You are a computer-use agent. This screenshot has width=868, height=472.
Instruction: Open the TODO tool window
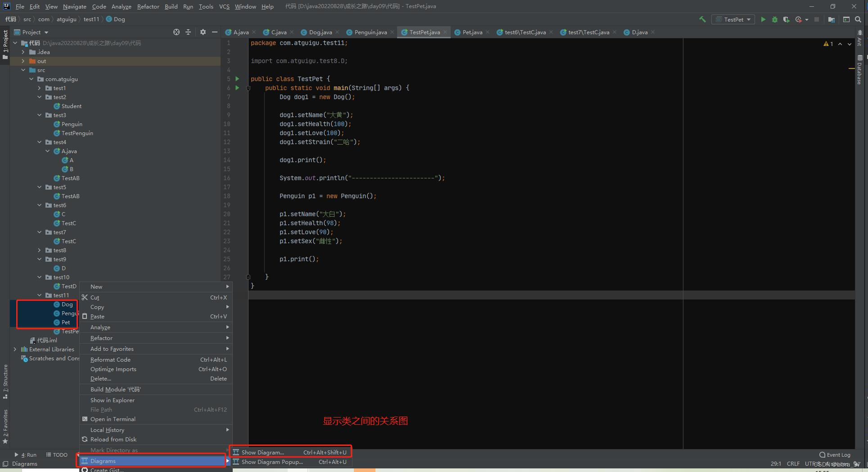pos(57,454)
